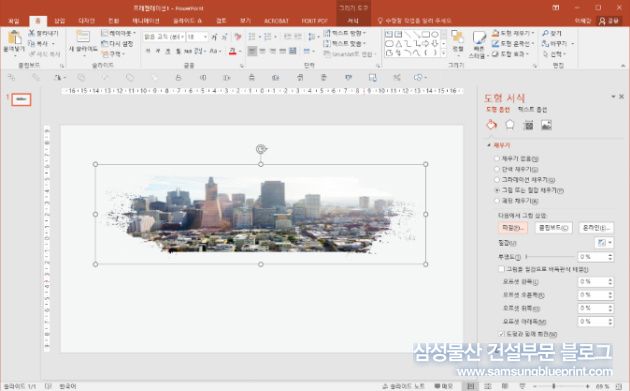
Task: Select the Solid fill radio button
Action: pos(497,169)
